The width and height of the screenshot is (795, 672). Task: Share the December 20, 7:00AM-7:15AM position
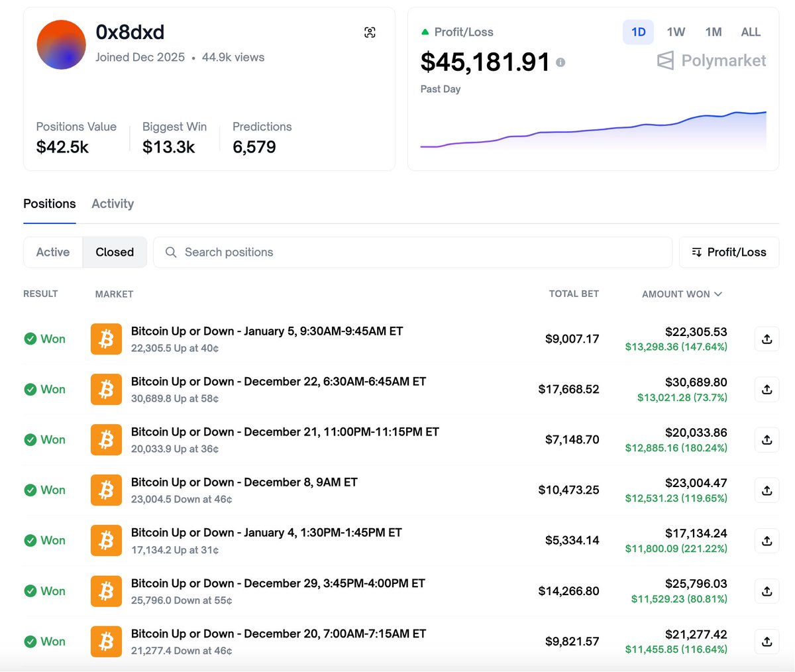[767, 641]
